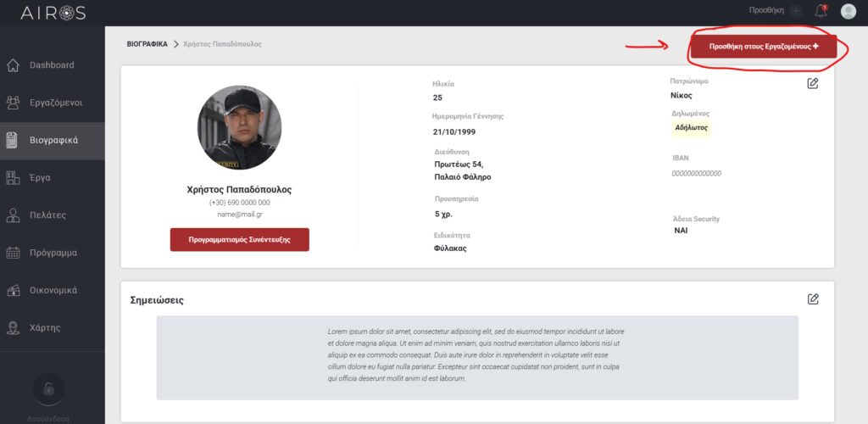Screen dimensions: 868x424
Task: Open the Βιογραφικά menu item
Action: [53, 140]
